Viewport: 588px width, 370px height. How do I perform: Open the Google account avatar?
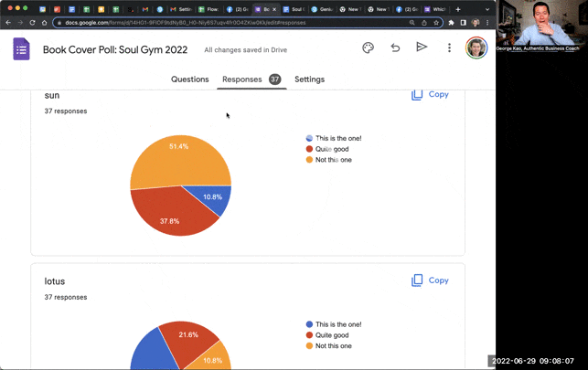[476, 48]
